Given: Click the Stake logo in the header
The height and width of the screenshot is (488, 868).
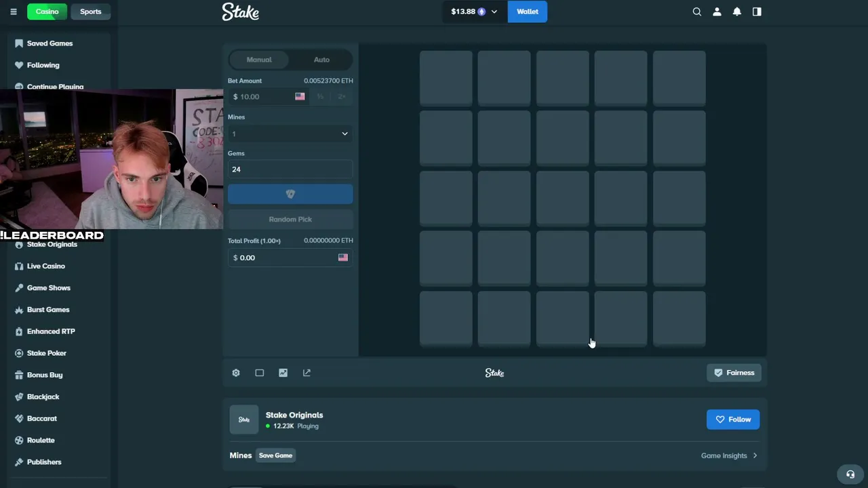Looking at the screenshot, I should pos(241,12).
